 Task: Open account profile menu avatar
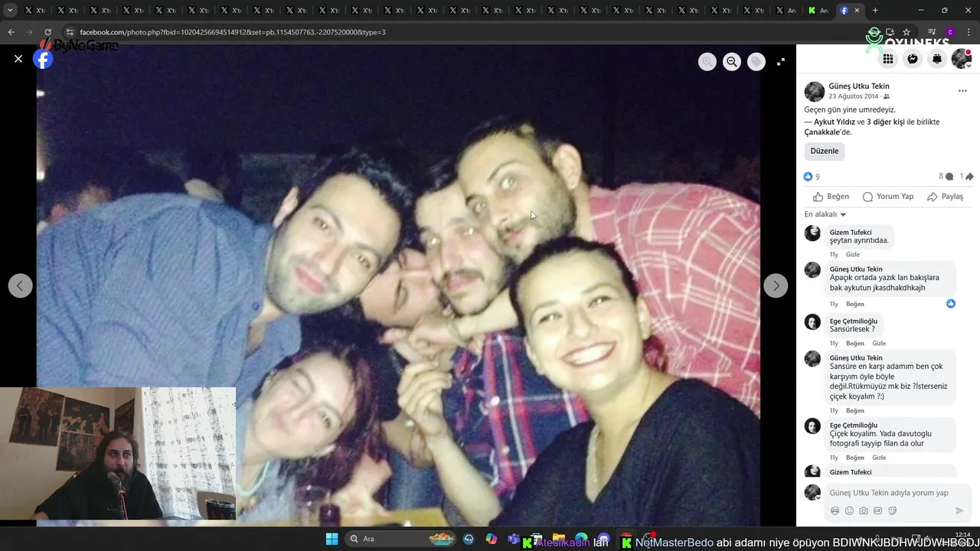point(962,59)
